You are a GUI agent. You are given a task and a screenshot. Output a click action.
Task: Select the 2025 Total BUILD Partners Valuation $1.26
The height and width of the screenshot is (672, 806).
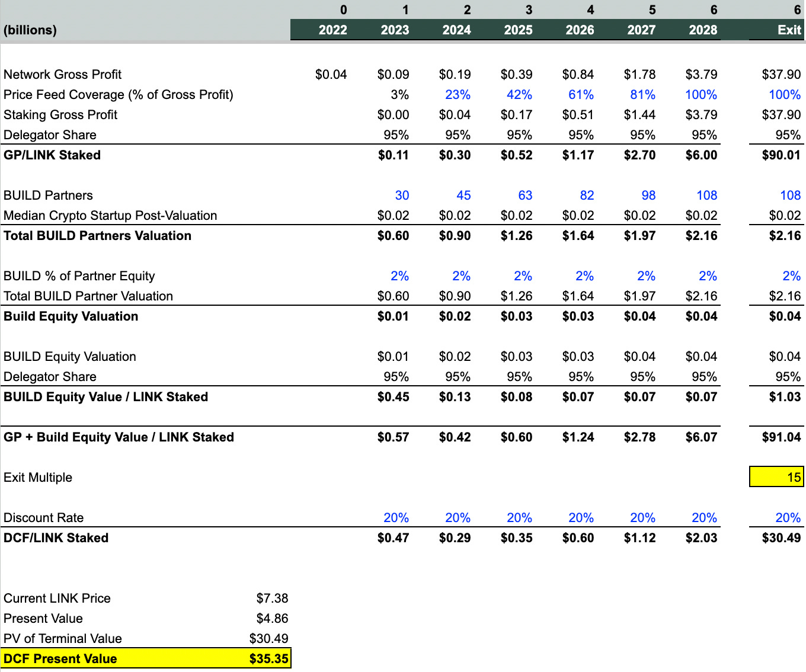point(516,235)
